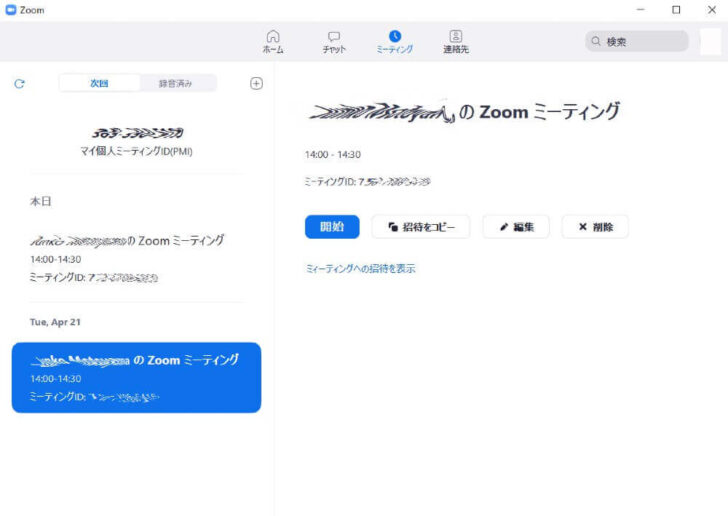Click the 編集 button

pyautogui.click(x=516, y=227)
